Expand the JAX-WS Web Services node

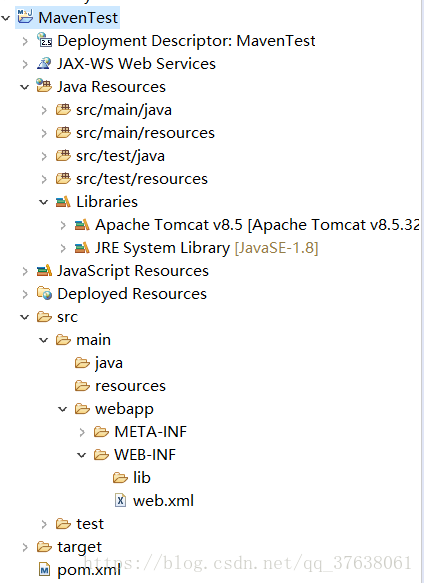(x=25, y=64)
